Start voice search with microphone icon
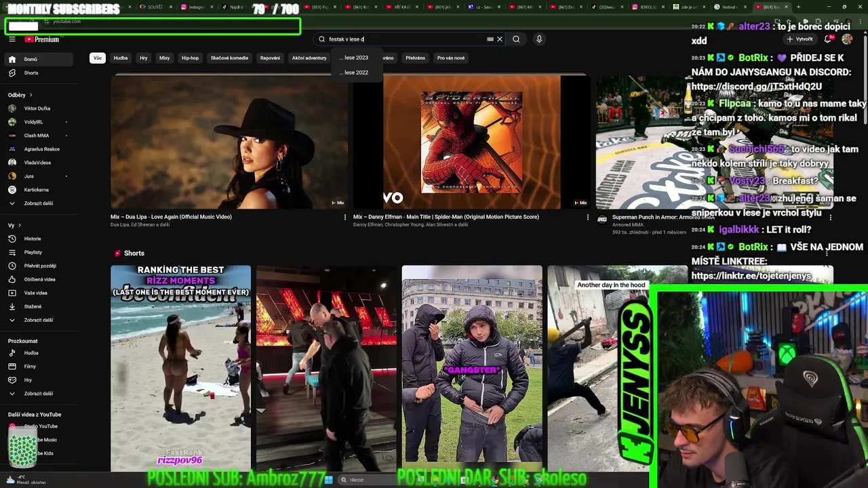 point(539,39)
